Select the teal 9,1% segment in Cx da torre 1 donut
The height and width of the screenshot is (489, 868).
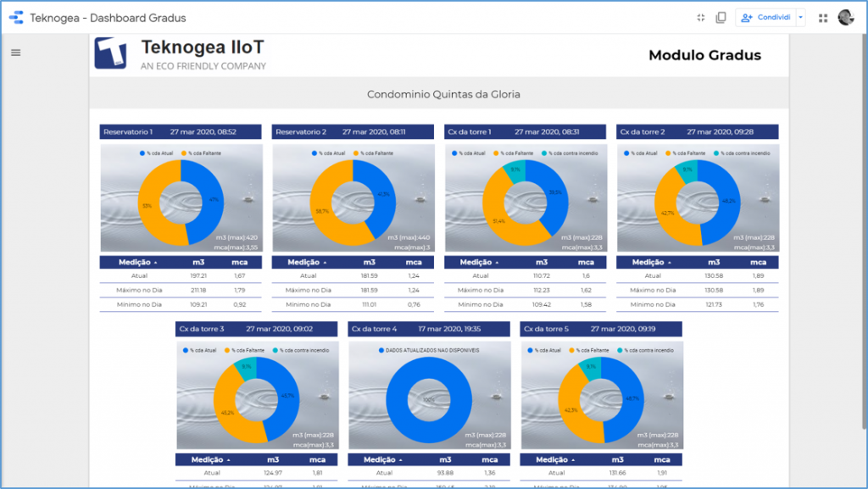pos(516,169)
